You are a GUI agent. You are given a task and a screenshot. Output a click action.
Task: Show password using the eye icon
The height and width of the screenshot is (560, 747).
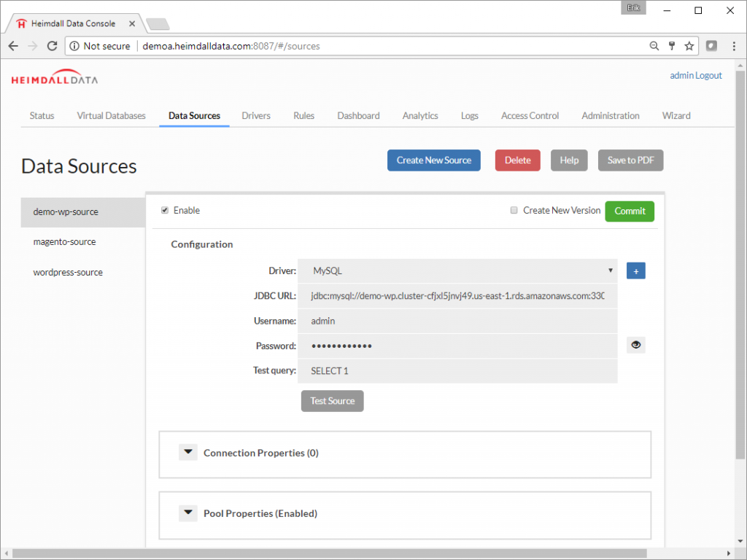635,345
